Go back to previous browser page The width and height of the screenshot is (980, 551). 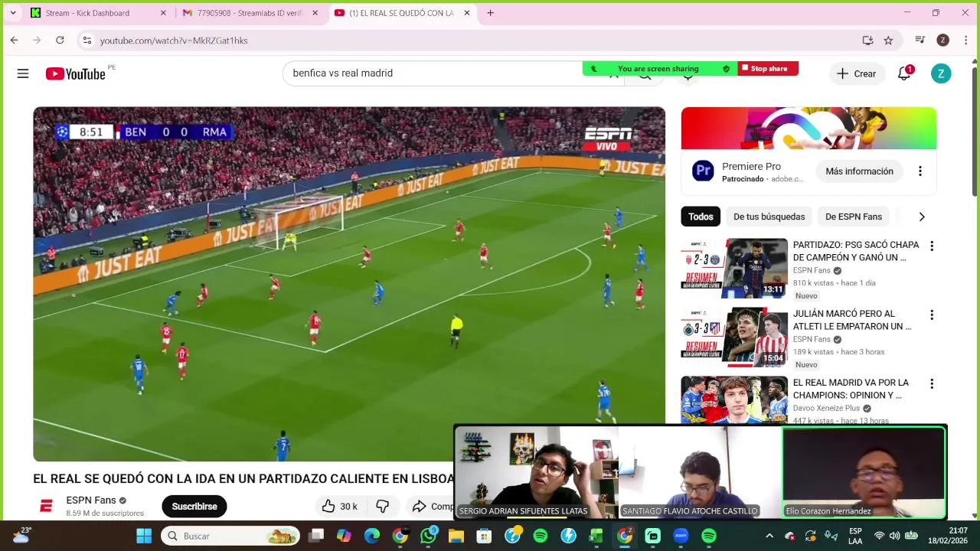coord(14,40)
